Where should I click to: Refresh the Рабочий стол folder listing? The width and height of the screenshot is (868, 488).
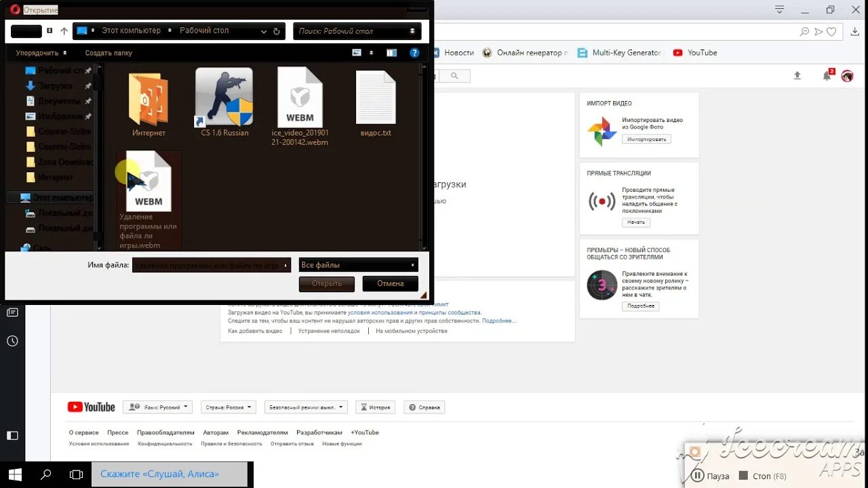(x=277, y=31)
